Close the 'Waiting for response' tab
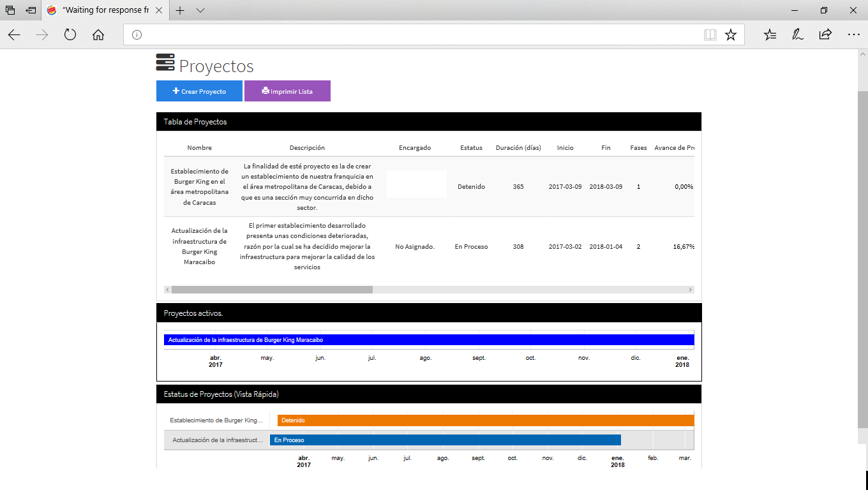Screen dimensions: 868x490 (x=159, y=10)
